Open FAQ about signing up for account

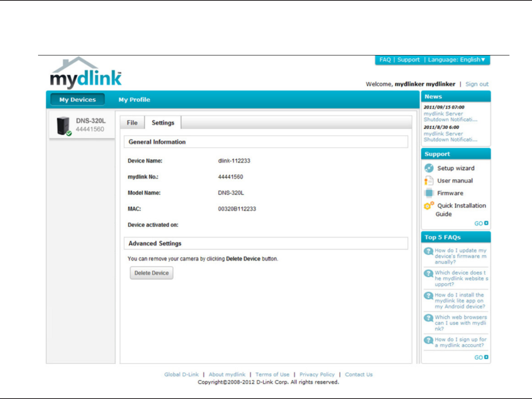(461, 343)
